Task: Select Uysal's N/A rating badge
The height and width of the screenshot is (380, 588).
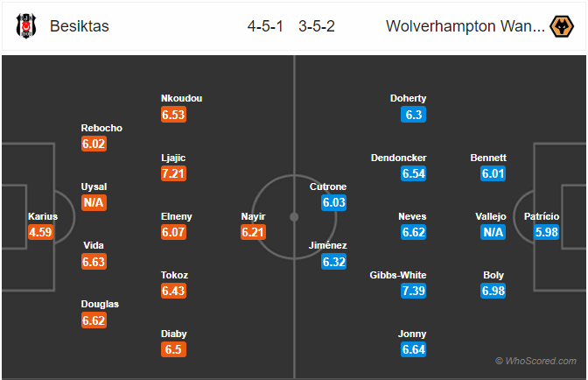Action: [x=94, y=202]
